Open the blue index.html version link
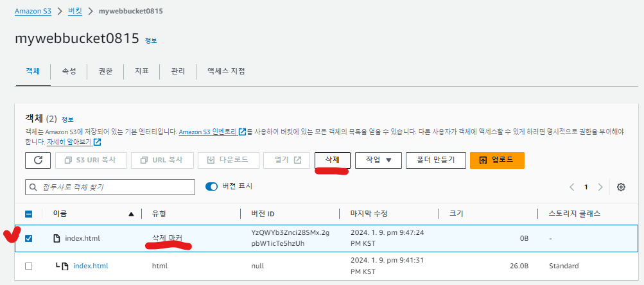 pos(91,266)
